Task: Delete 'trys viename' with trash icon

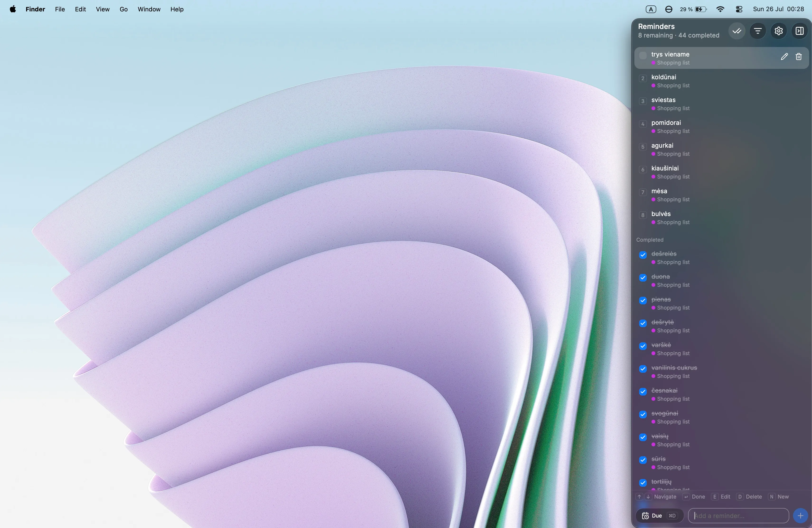Action: click(x=798, y=57)
